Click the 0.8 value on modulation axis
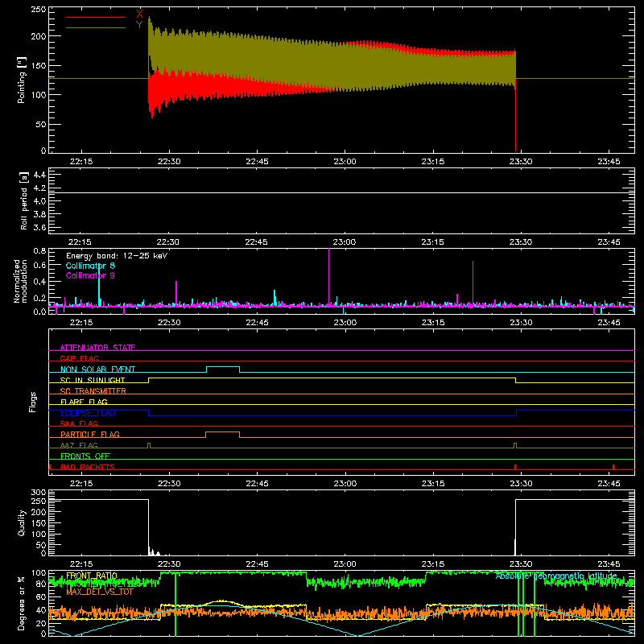 (x=39, y=250)
